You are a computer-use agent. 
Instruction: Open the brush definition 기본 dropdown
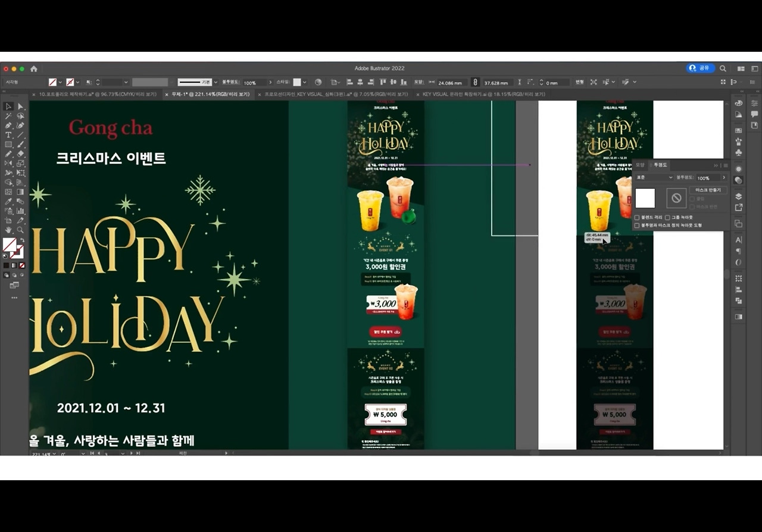click(216, 82)
